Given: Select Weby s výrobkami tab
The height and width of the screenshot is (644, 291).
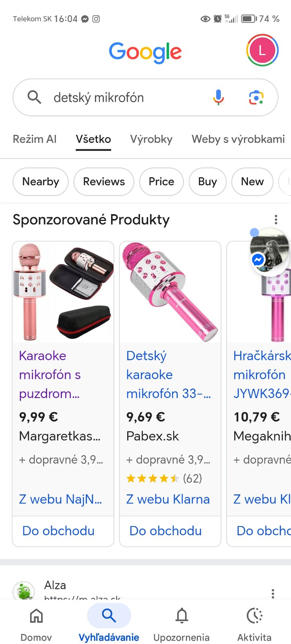Looking at the screenshot, I should (238, 139).
